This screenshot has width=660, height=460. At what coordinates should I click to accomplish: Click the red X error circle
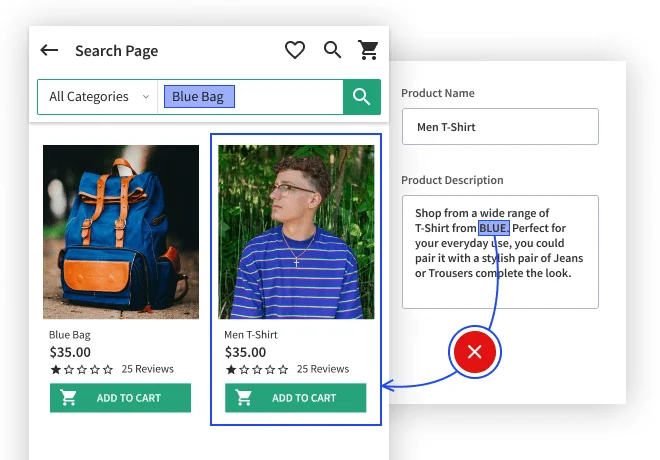[475, 351]
